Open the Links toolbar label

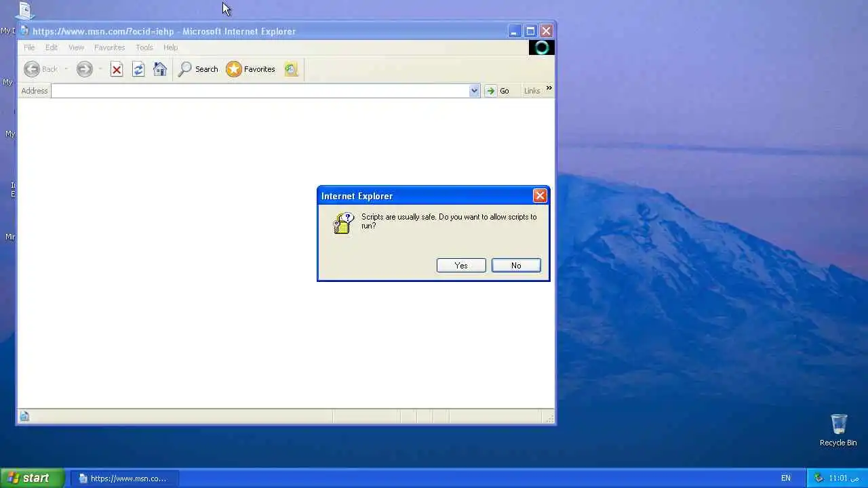[532, 91]
